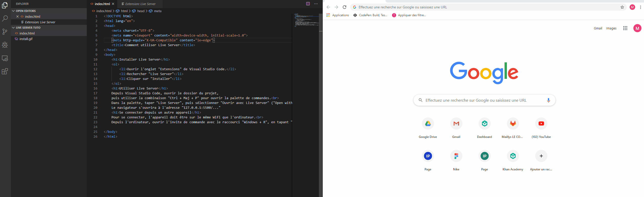Open Chrome's three-dot menu
The height and width of the screenshot is (197, 644).
tap(640, 7)
